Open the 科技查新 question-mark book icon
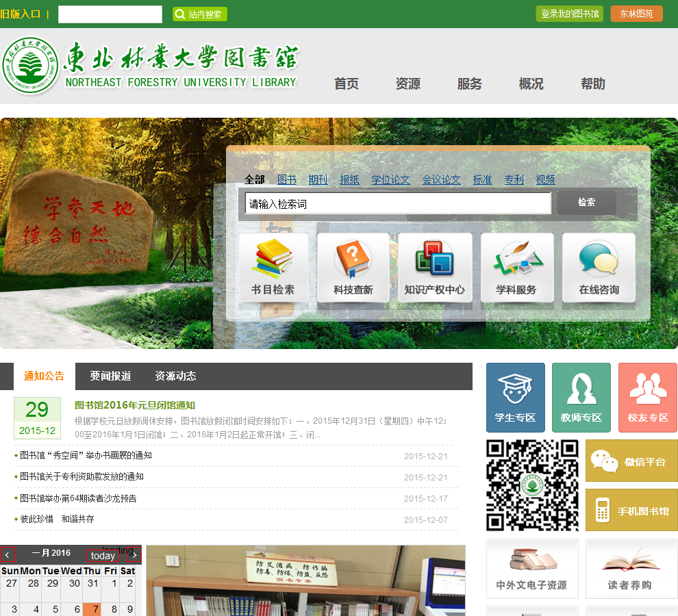The height and width of the screenshot is (616, 678). (353, 267)
